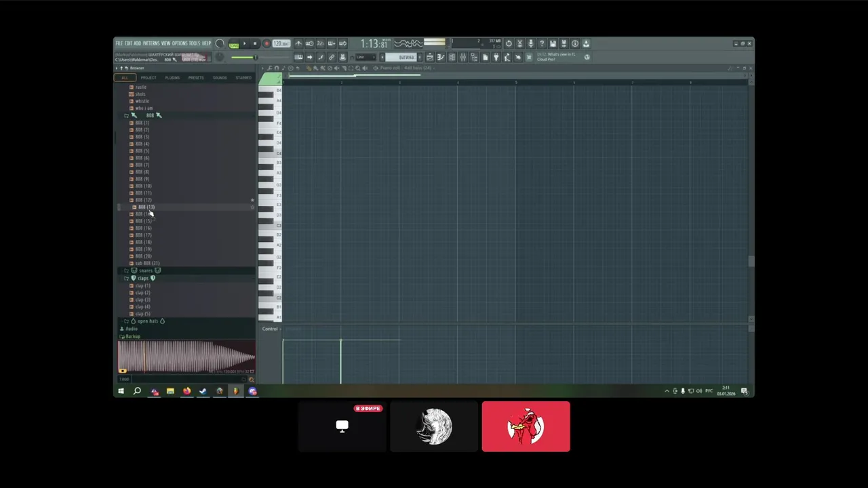Select sample 808 (13)
This screenshot has width=868, height=488.
pyautogui.click(x=146, y=207)
